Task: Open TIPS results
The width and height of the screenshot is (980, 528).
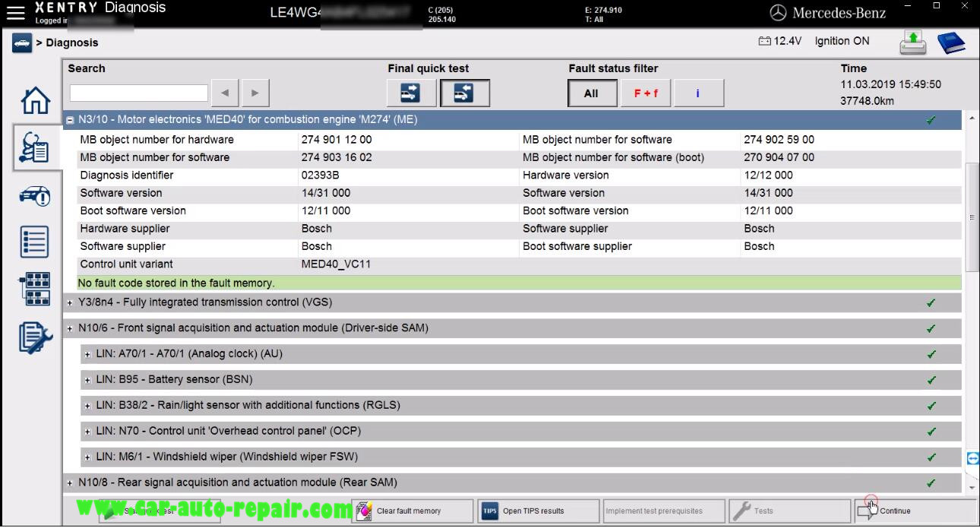Action: click(x=539, y=511)
